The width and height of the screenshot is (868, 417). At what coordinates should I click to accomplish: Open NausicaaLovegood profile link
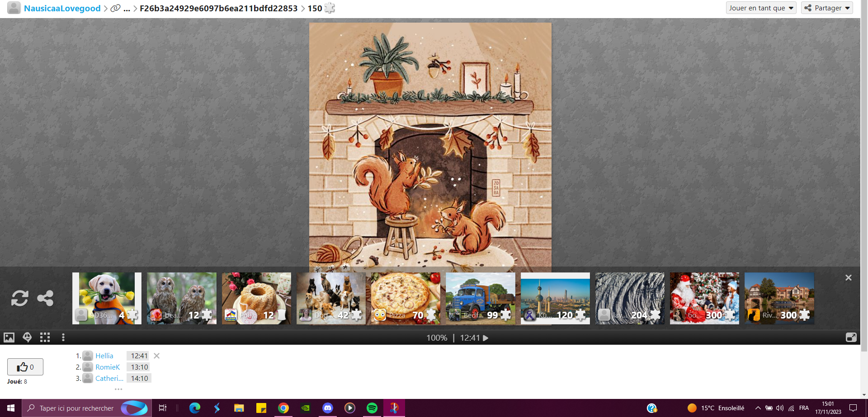click(62, 9)
